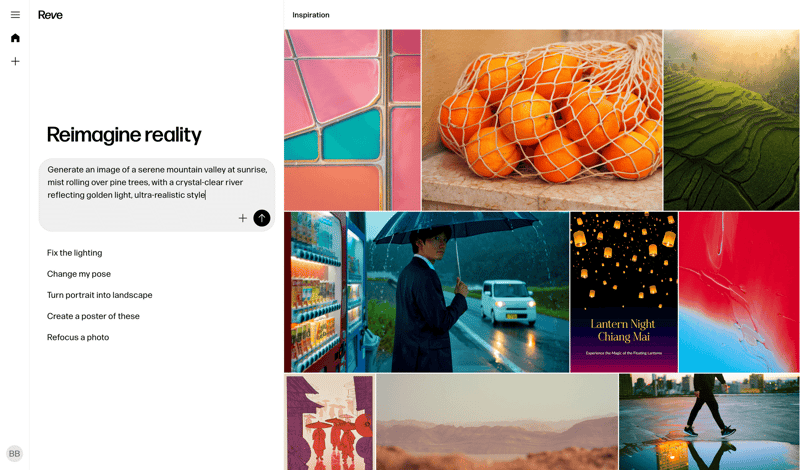Viewport: 800px width, 470px height.
Task: Select the 'Fix the lighting' suggestion
Action: [74, 253]
